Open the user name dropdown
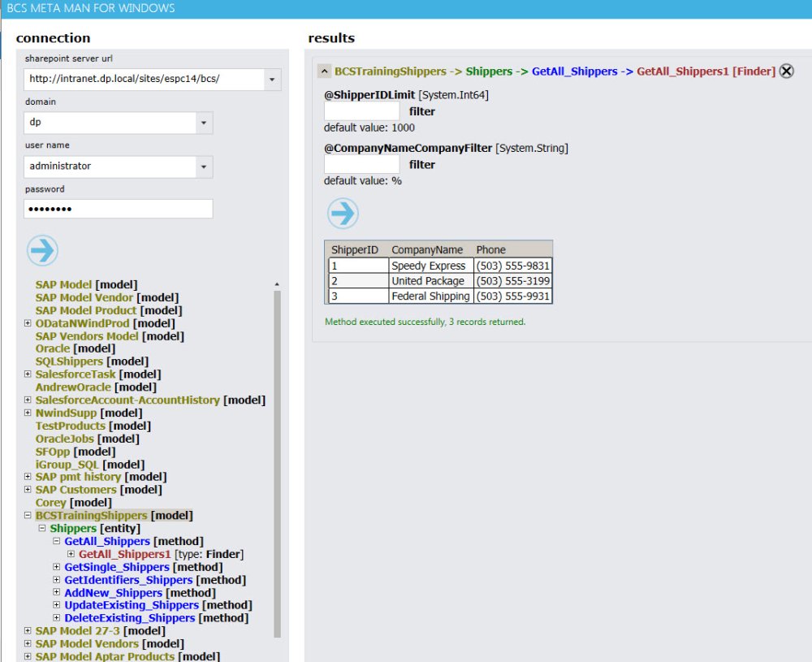 (203, 167)
